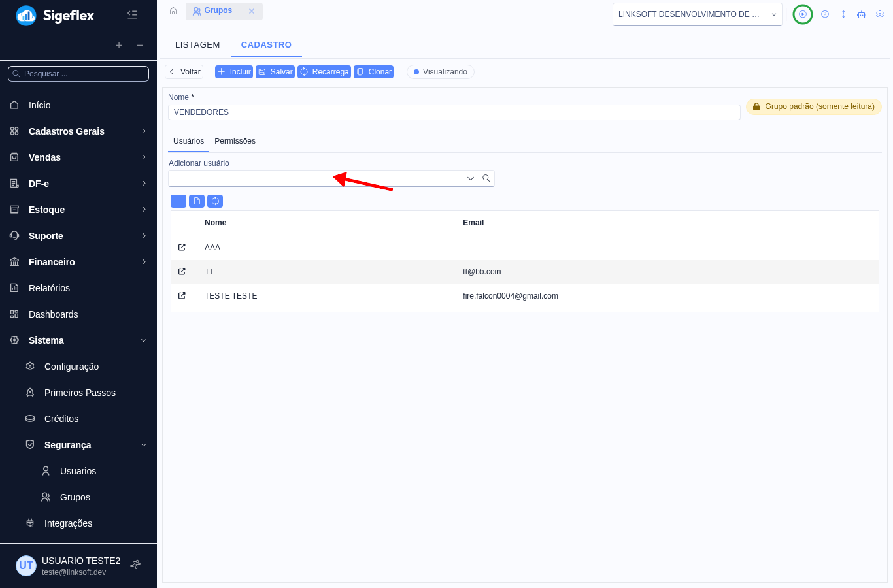This screenshot has height=588, width=893.
Task: Open TESTE TESTE user link icon
Action: [x=182, y=296]
